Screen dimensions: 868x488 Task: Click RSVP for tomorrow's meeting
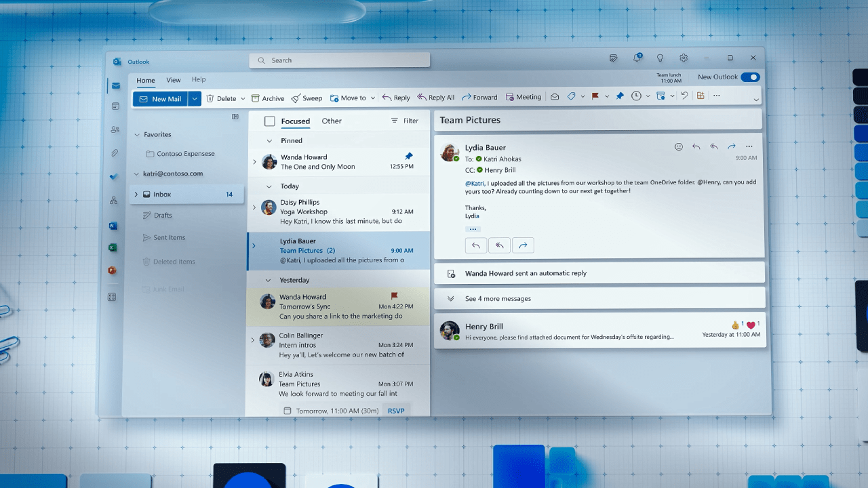pos(396,411)
